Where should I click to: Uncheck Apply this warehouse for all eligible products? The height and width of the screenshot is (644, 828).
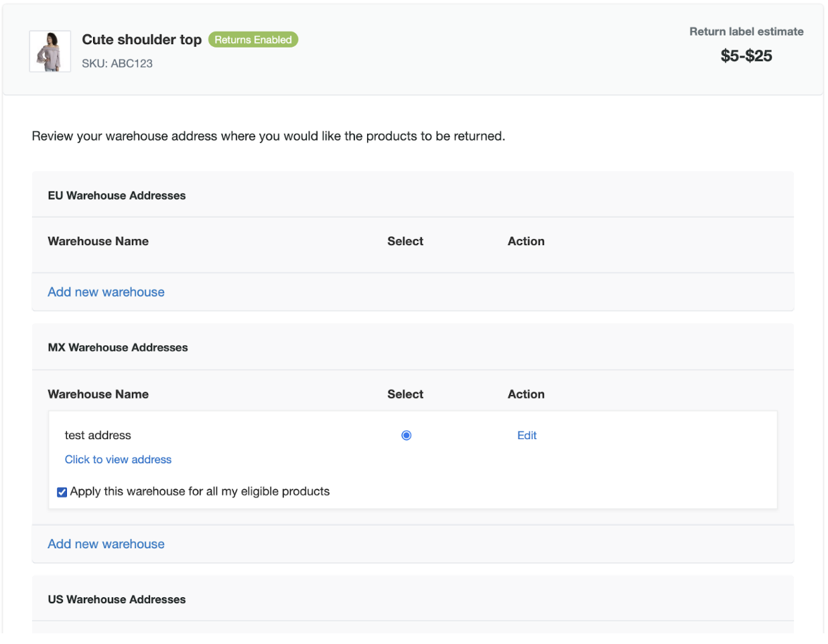pyautogui.click(x=62, y=493)
